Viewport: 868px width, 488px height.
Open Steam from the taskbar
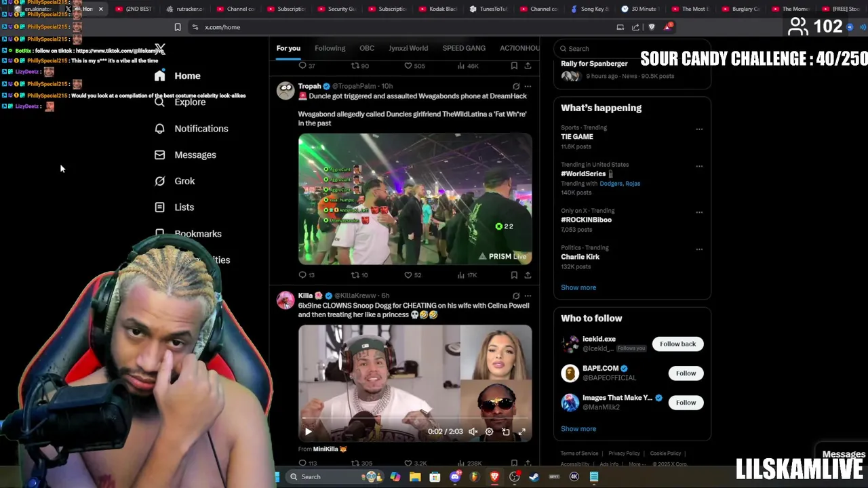[x=534, y=477]
